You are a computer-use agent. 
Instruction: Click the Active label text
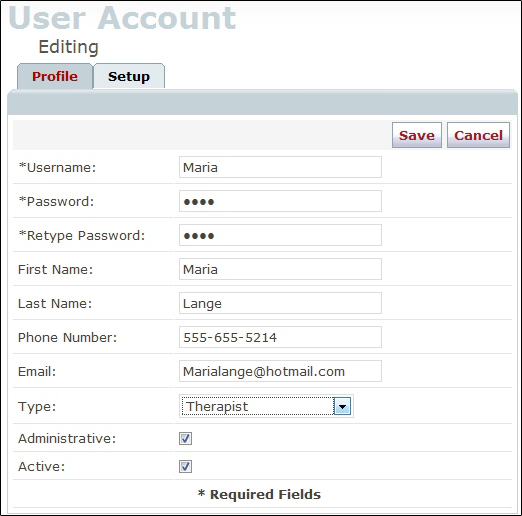(x=41, y=466)
